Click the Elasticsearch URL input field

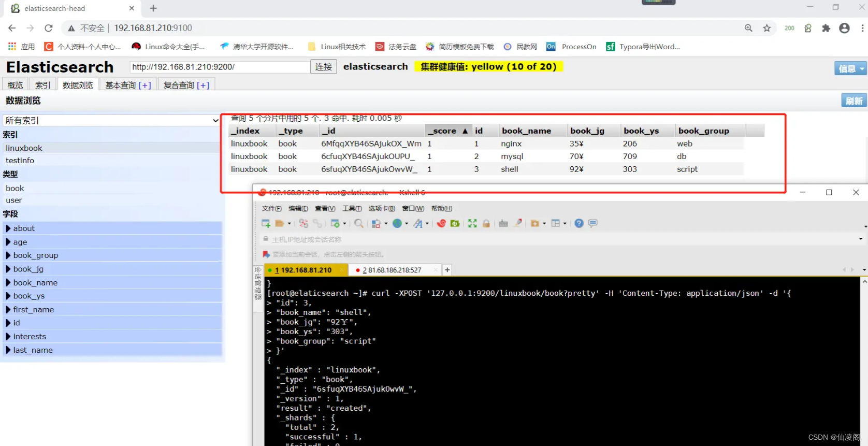219,67
